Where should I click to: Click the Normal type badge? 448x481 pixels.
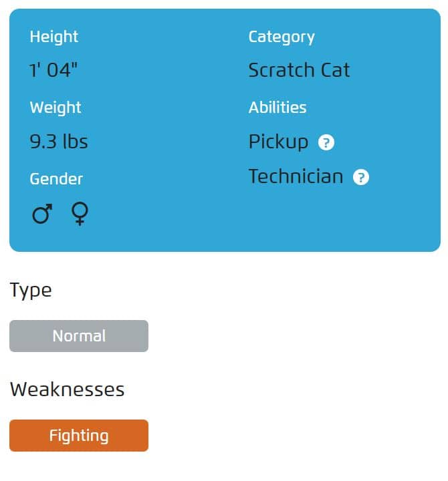point(79,336)
